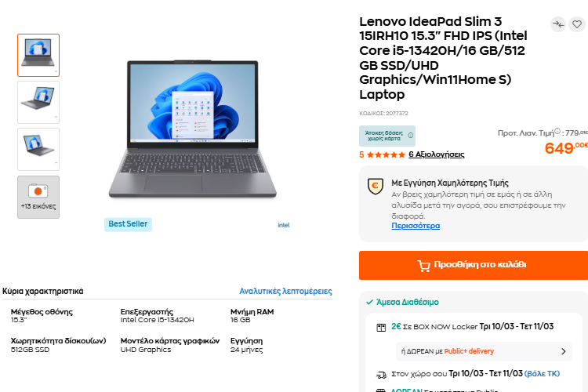Select the third laptop side-view thumbnail

pos(38,149)
